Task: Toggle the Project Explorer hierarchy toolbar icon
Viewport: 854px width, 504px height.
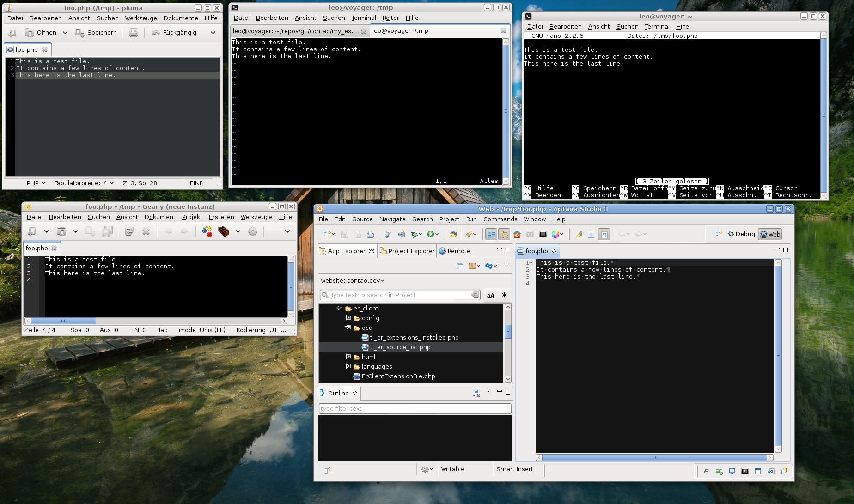Action: click(x=504, y=234)
